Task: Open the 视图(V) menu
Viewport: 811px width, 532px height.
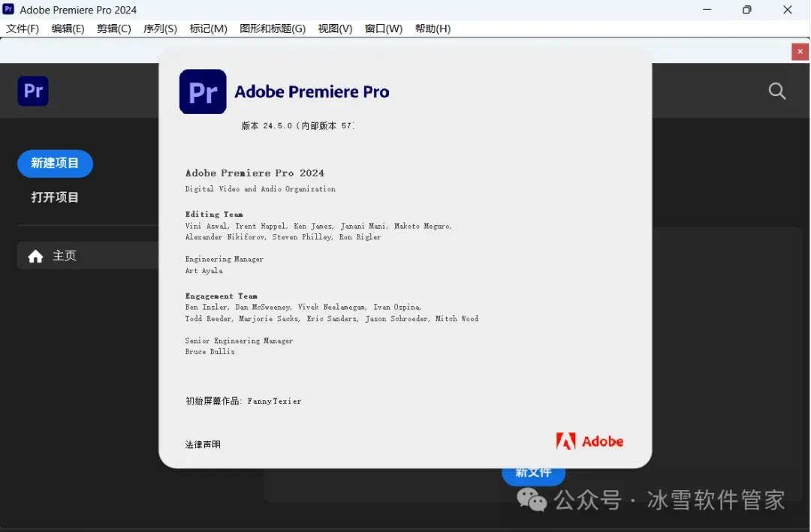Action: 335,29
